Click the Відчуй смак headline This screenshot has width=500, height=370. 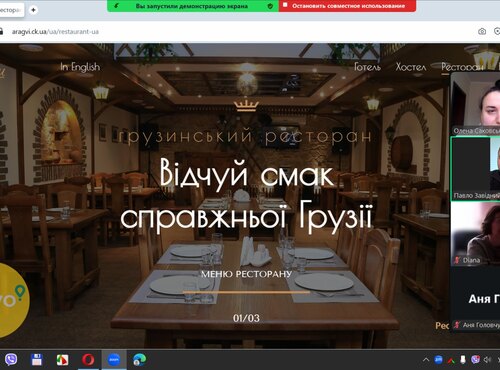pos(247,173)
